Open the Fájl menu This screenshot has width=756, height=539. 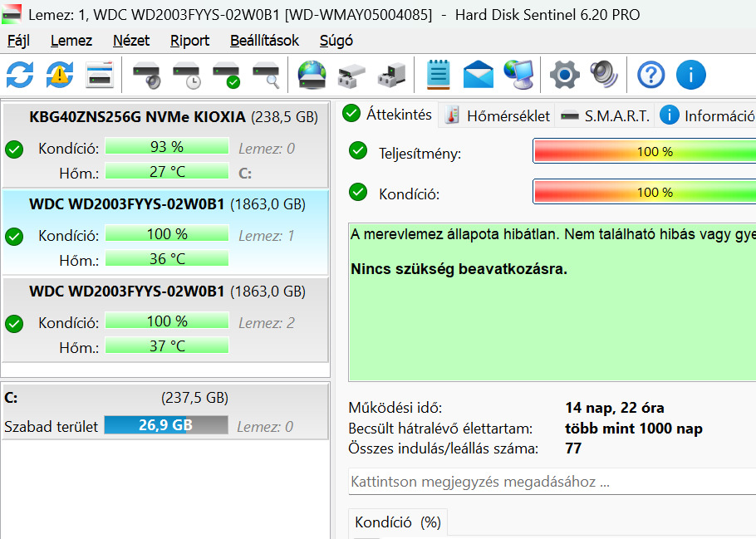18,41
